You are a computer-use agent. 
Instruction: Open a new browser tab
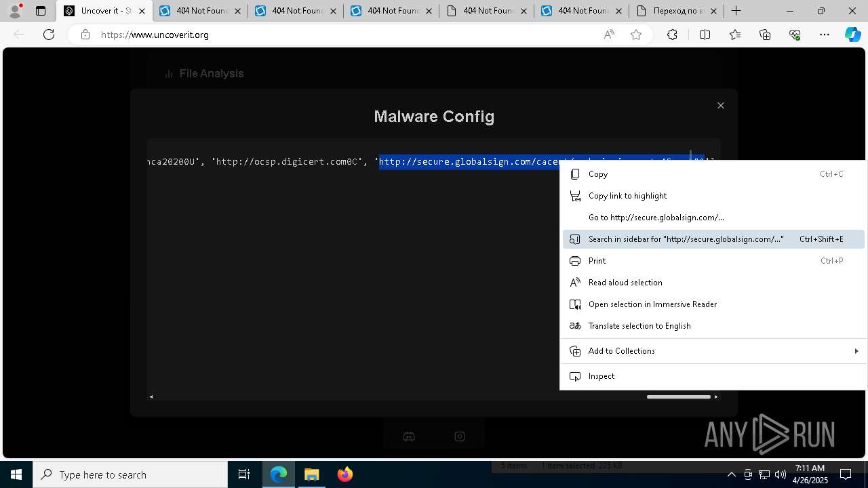(736, 11)
